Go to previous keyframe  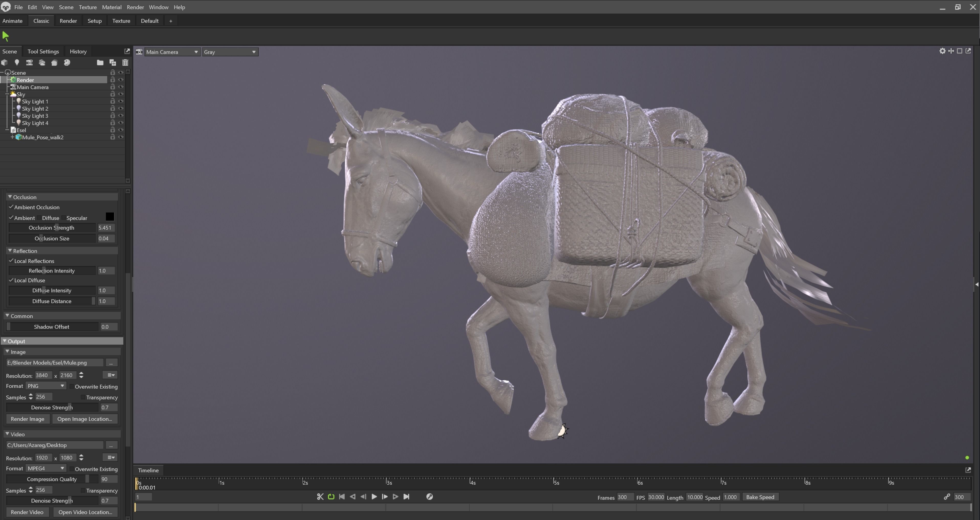click(x=353, y=496)
